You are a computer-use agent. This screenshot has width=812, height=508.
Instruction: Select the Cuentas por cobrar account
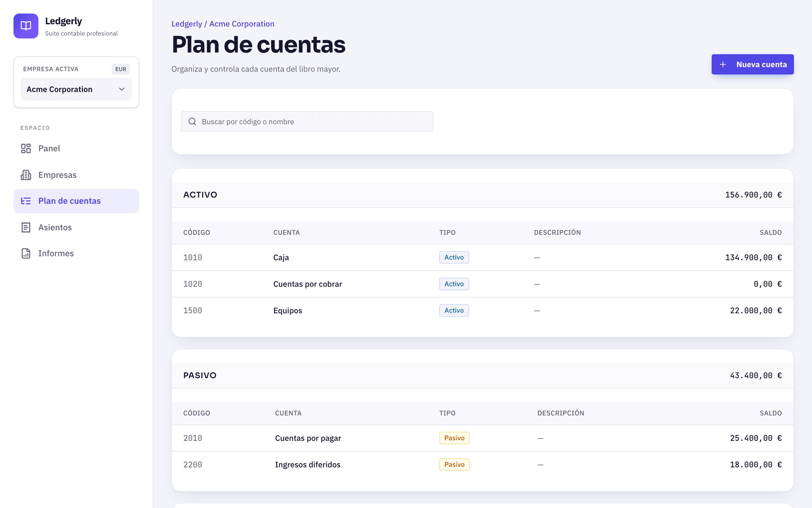pyautogui.click(x=307, y=284)
